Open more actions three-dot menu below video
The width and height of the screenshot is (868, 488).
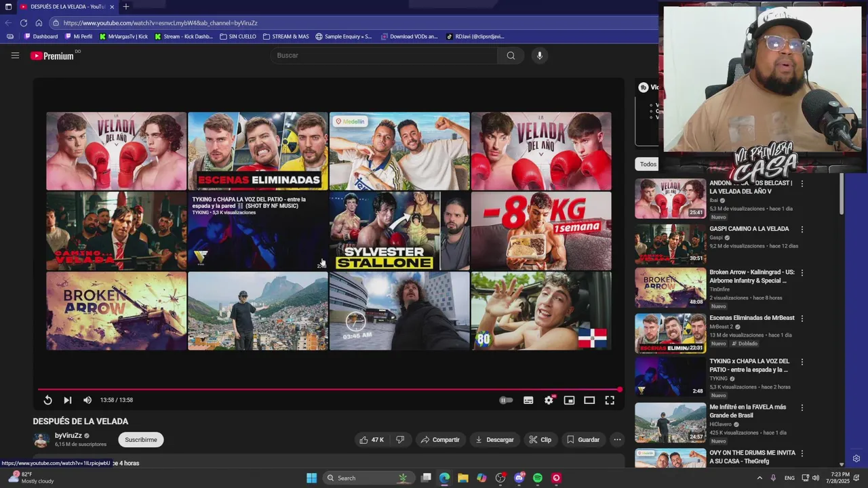pyautogui.click(x=617, y=440)
